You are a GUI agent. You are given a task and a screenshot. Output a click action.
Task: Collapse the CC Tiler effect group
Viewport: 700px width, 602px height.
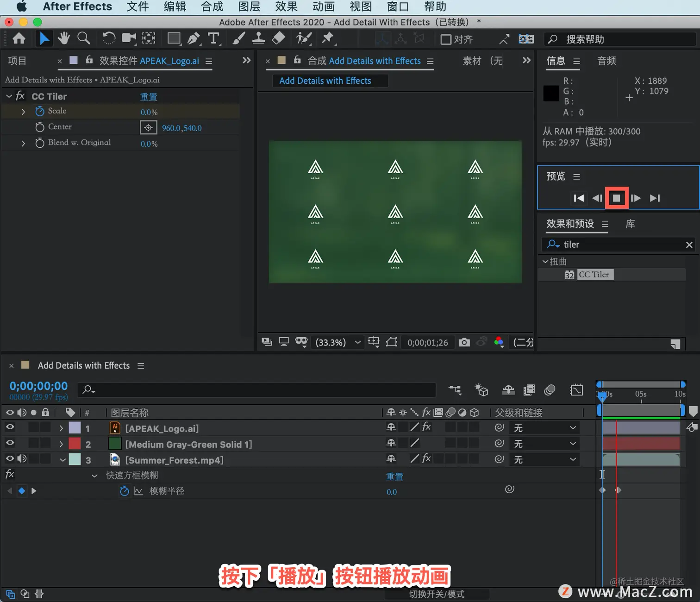pos(9,96)
